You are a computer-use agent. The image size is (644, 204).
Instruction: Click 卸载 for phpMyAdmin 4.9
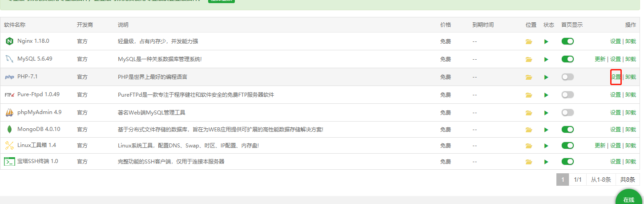631,112
